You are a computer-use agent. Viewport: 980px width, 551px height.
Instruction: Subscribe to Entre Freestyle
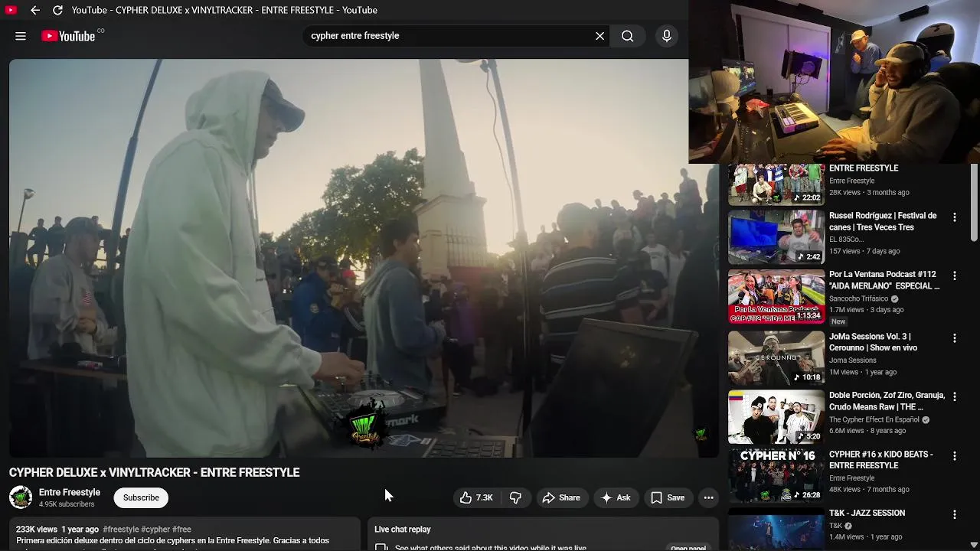point(142,497)
